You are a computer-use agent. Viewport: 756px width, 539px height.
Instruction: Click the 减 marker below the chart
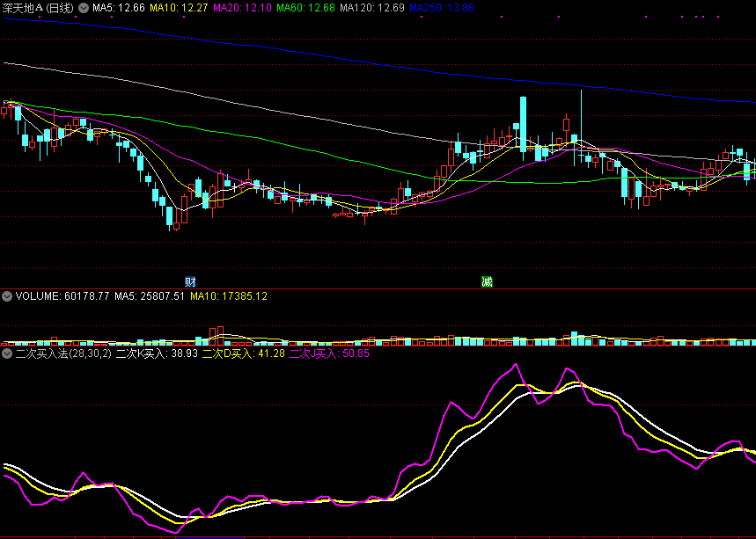(x=487, y=281)
